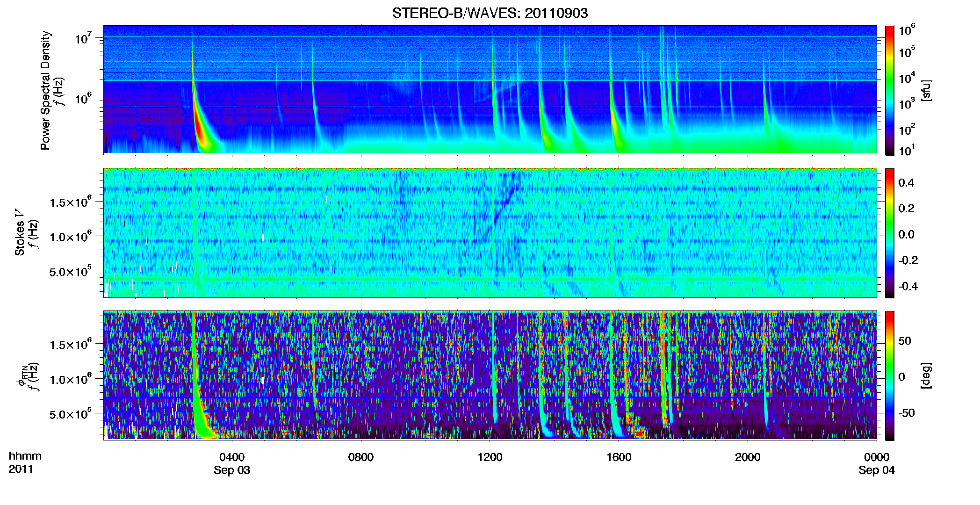Click the Stokes V colorbar

pyautogui.click(x=890, y=233)
